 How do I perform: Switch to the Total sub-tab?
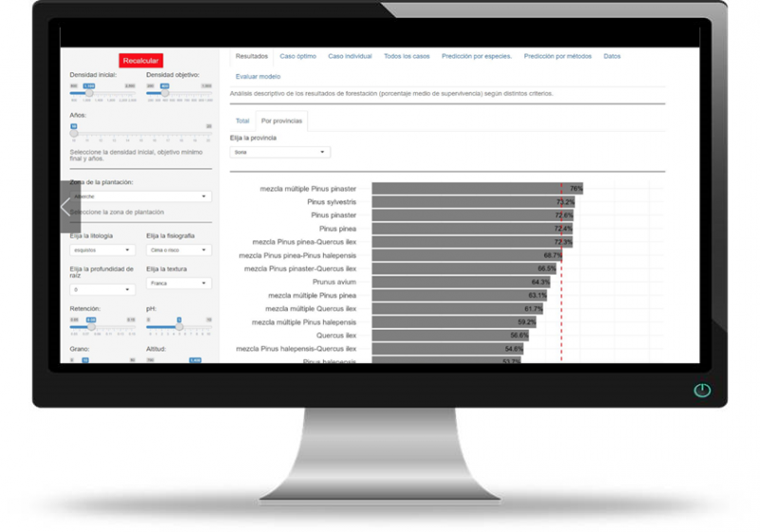click(242, 122)
